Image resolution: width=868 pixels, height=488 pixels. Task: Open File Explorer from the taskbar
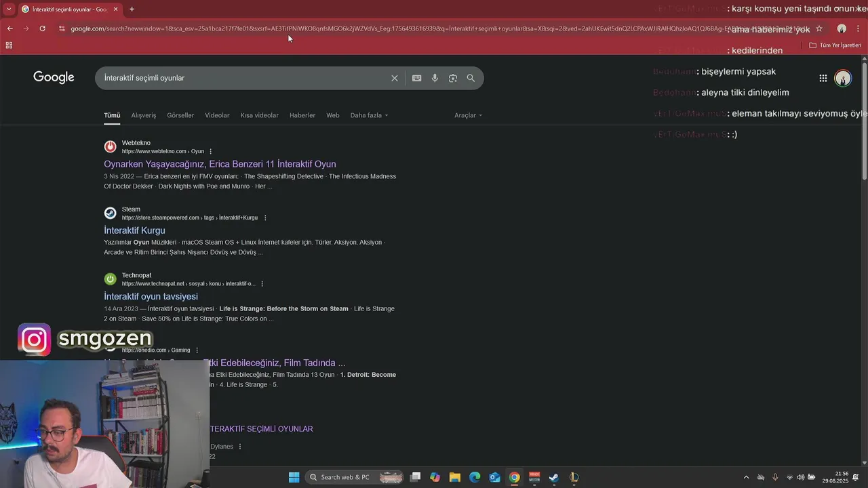point(454,477)
